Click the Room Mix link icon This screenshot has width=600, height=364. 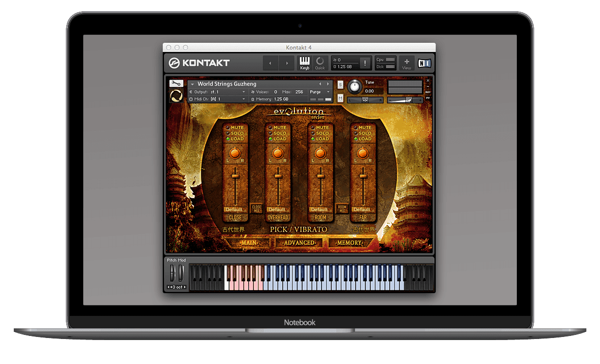pyautogui.click(x=342, y=207)
